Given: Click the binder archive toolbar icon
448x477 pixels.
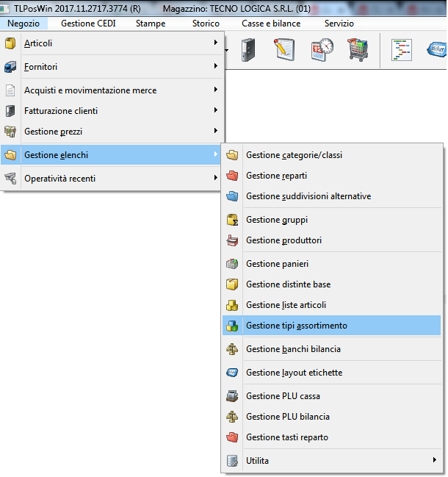Looking at the screenshot, I should (248, 51).
